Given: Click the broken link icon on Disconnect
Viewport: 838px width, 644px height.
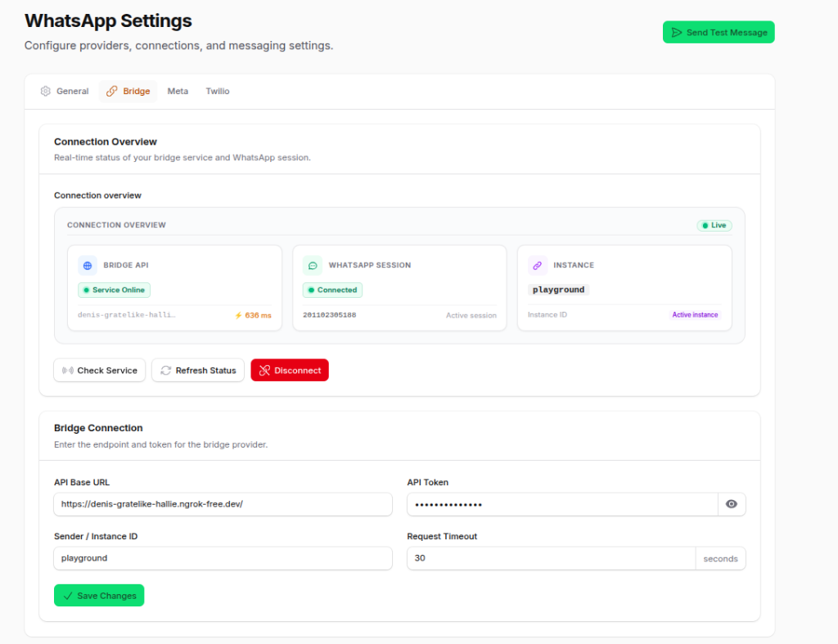Looking at the screenshot, I should pyautogui.click(x=264, y=371).
